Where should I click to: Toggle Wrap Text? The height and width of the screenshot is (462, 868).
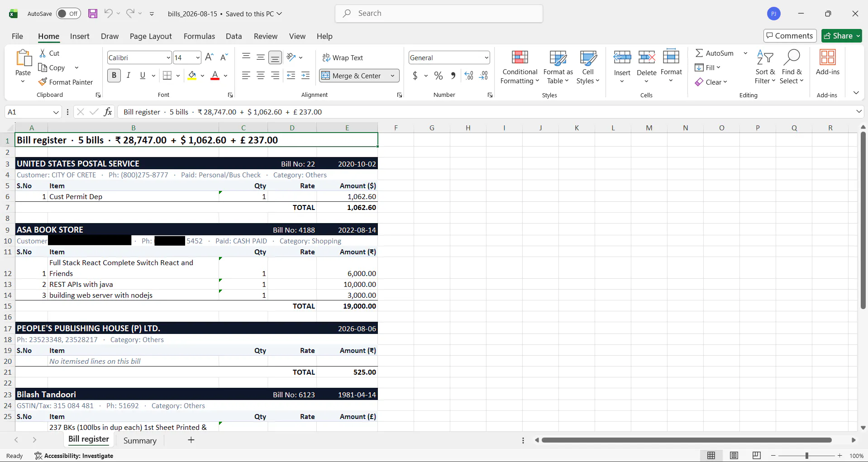pyautogui.click(x=343, y=57)
